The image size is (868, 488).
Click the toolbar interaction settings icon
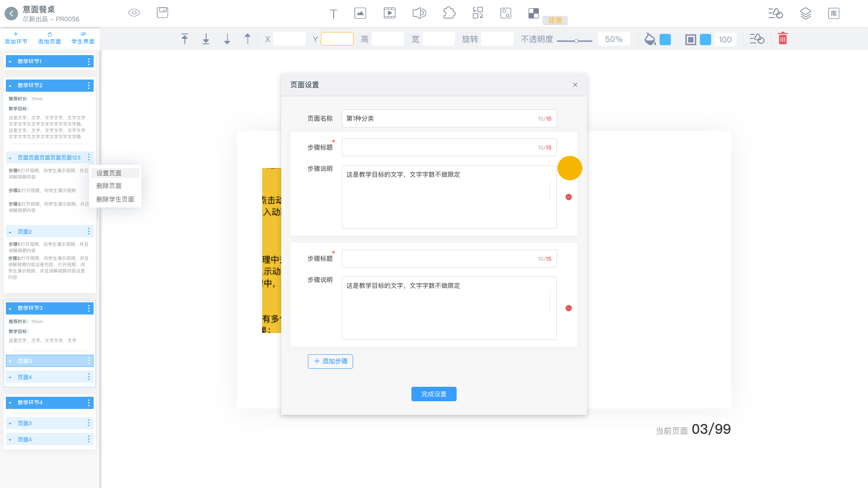[x=757, y=39]
